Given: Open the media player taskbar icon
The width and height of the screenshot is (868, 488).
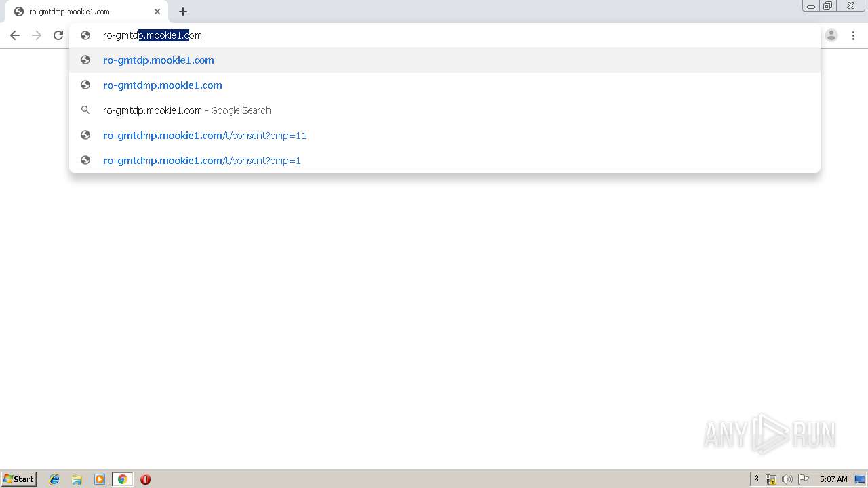Looking at the screenshot, I should (x=100, y=479).
